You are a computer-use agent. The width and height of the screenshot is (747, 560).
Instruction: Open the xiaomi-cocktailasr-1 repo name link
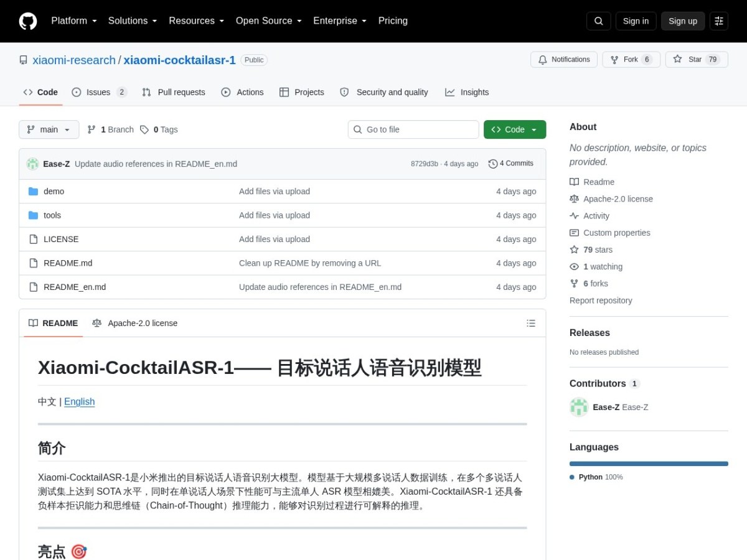[x=179, y=60]
